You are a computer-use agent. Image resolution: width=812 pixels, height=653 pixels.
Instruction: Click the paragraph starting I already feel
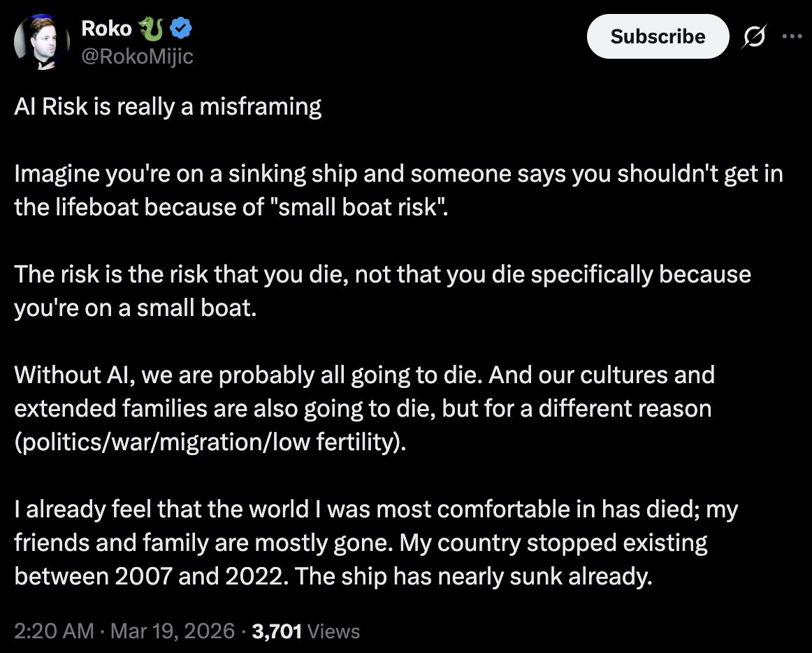click(375, 543)
